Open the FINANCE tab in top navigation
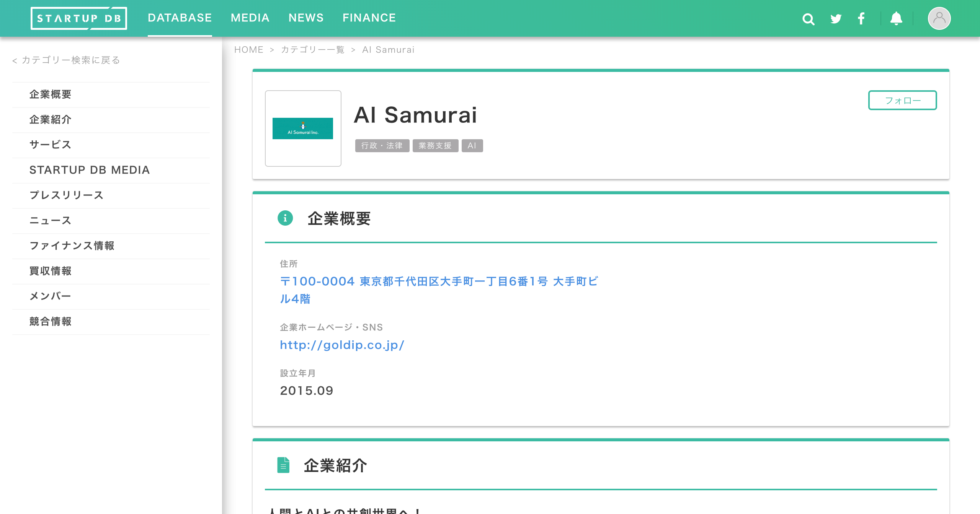Image resolution: width=980 pixels, height=514 pixels. pyautogui.click(x=369, y=18)
